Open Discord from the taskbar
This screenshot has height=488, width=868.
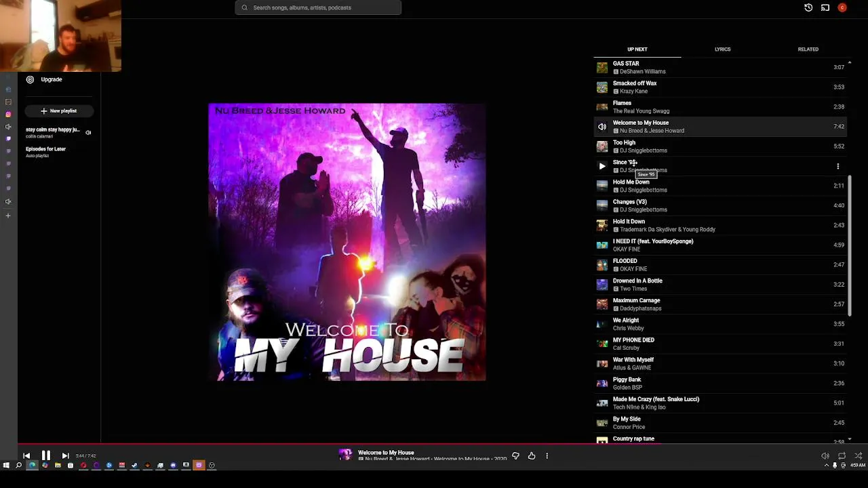(173, 466)
